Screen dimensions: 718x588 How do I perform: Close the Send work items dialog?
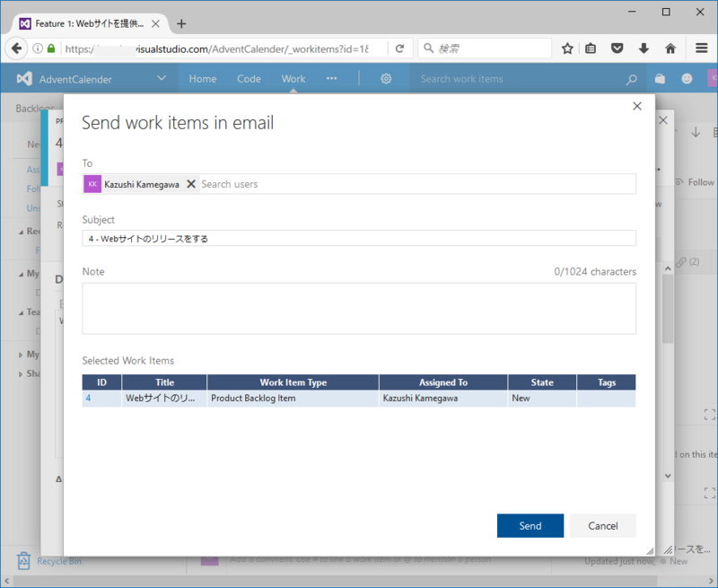click(x=636, y=106)
